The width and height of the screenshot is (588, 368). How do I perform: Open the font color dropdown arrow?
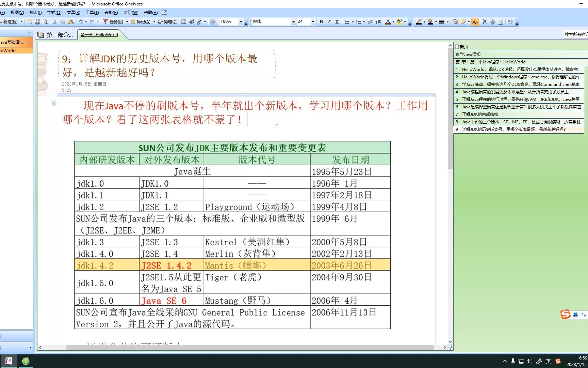393,22
